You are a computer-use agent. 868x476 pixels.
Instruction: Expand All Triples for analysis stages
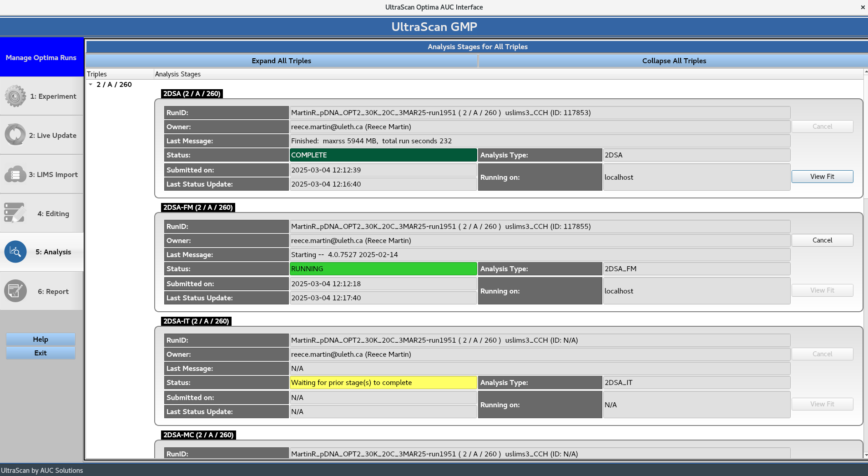click(x=281, y=61)
